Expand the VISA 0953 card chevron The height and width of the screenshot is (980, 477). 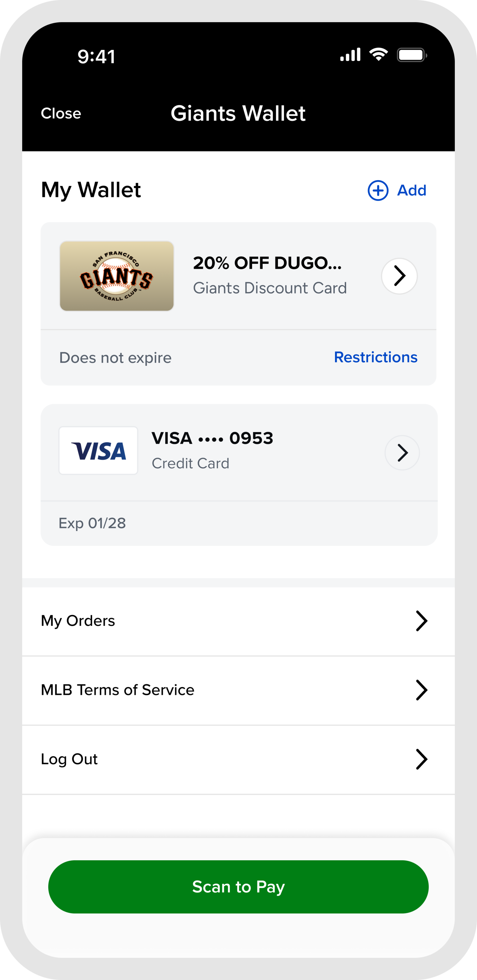[402, 453]
